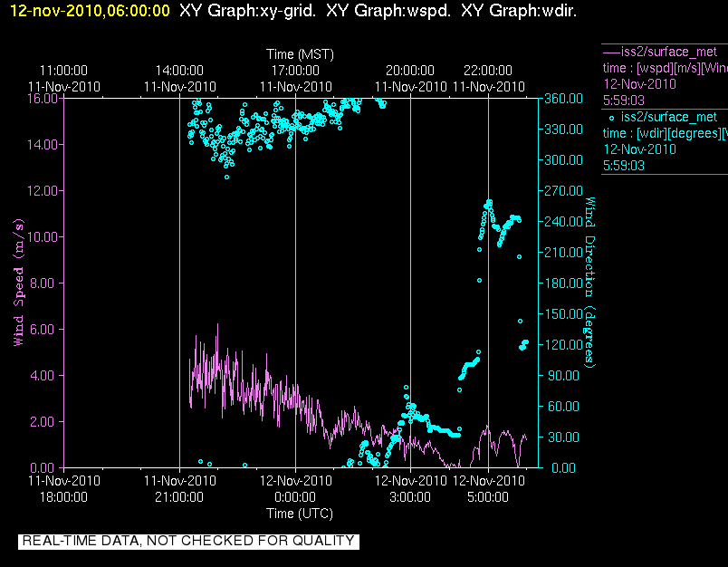Click the 'Time (MST)' top axis label
The image size is (728, 567).
point(300,54)
